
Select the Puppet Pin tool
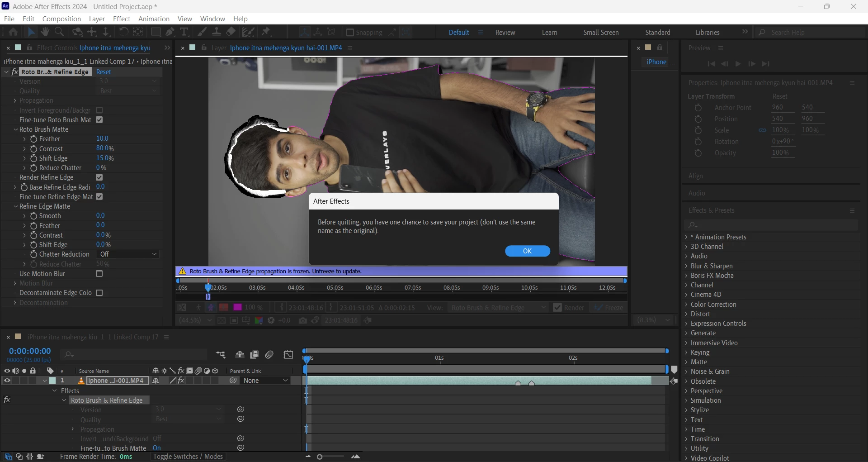coord(266,32)
